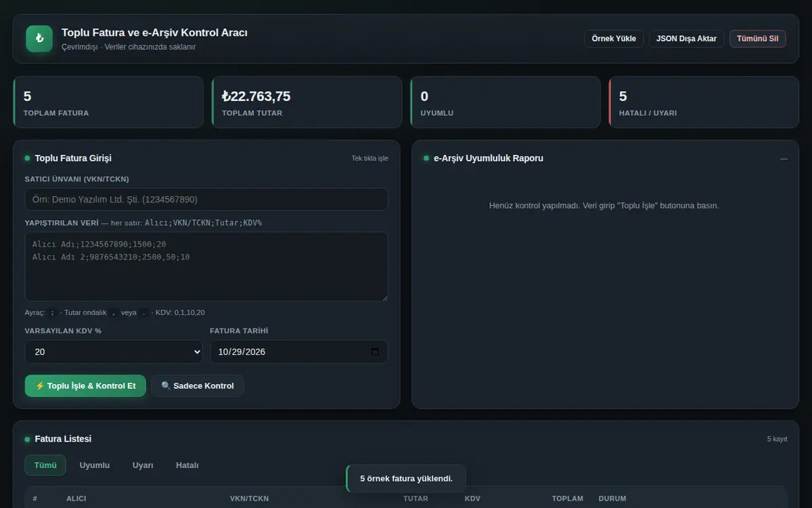
Task: Click the Tümünü Sil button
Action: coord(758,39)
